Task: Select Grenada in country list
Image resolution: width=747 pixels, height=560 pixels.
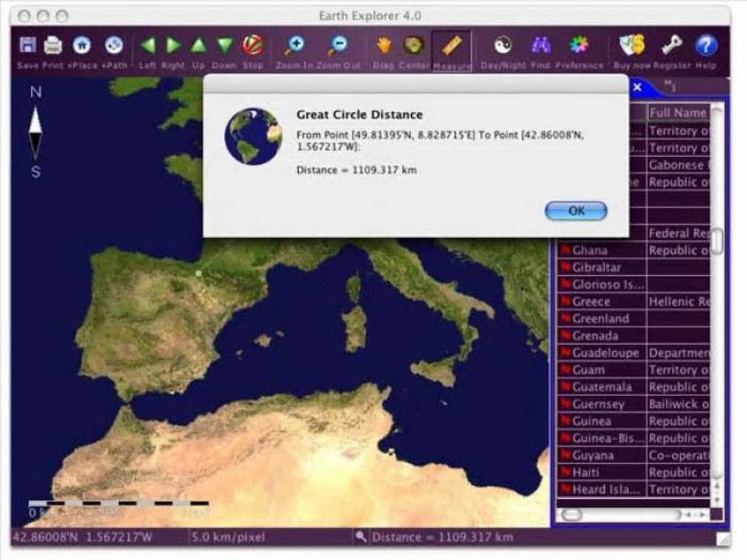Action: [x=602, y=336]
